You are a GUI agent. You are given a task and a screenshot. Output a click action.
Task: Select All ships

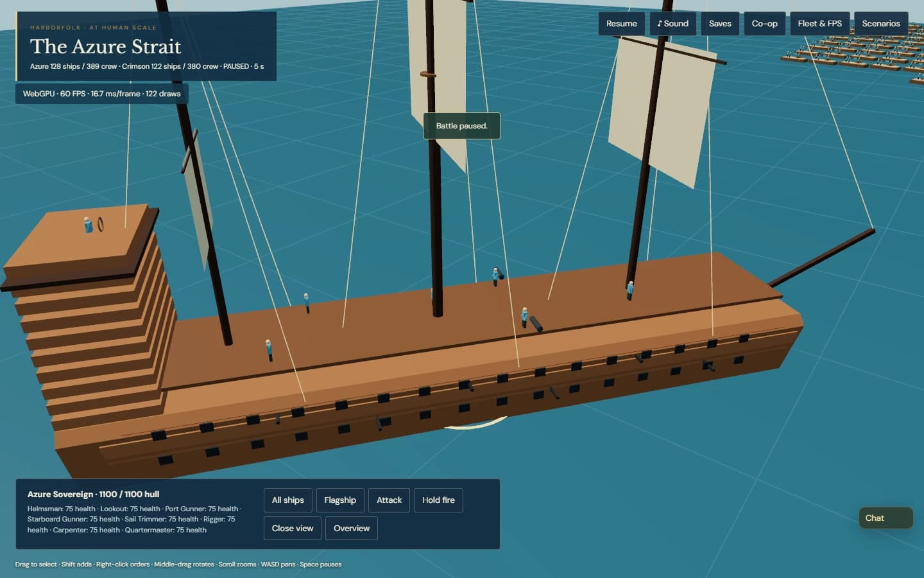[287, 500]
